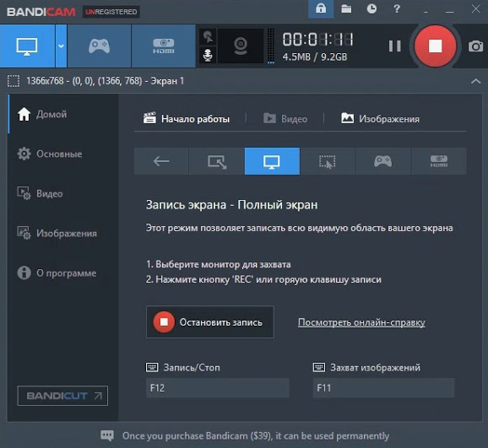This screenshot has height=448, width=488.
Task: Click the BANDICAM logo
Action: coord(41,12)
